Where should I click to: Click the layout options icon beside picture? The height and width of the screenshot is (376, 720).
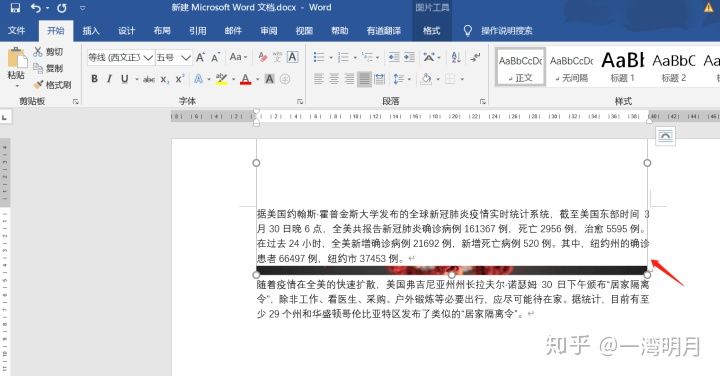(665, 136)
